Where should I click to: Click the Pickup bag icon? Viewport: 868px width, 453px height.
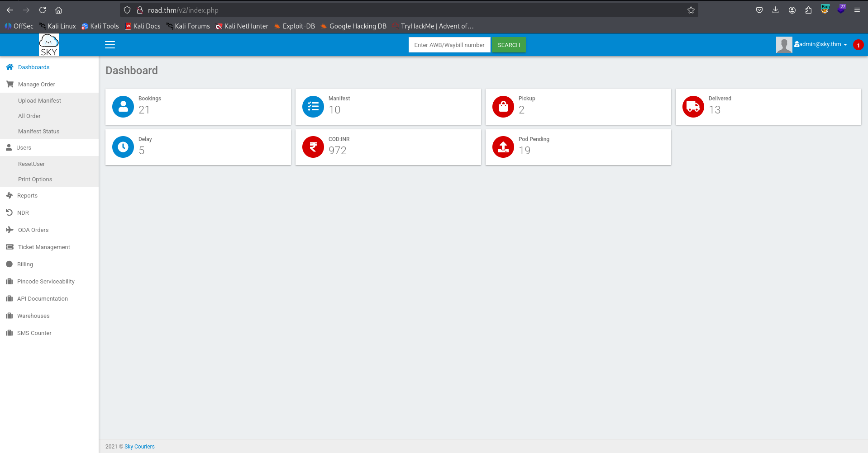(x=503, y=107)
